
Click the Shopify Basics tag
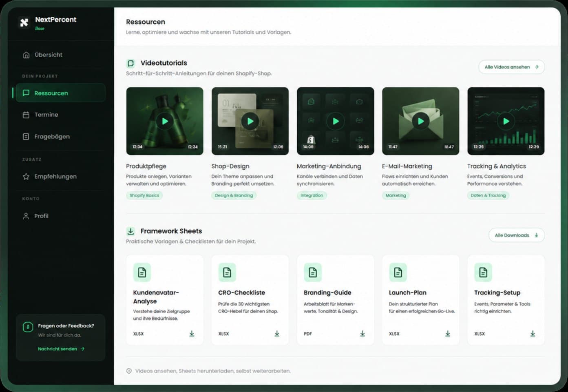tap(144, 195)
